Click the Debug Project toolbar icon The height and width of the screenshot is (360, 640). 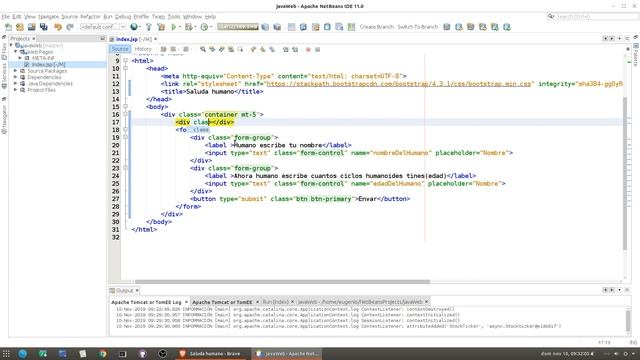(x=188, y=27)
